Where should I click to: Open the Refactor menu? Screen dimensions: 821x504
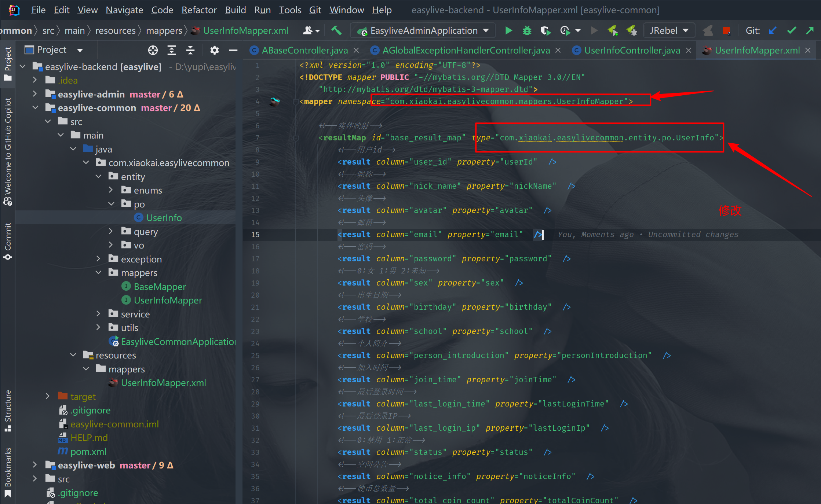(x=199, y=10)
